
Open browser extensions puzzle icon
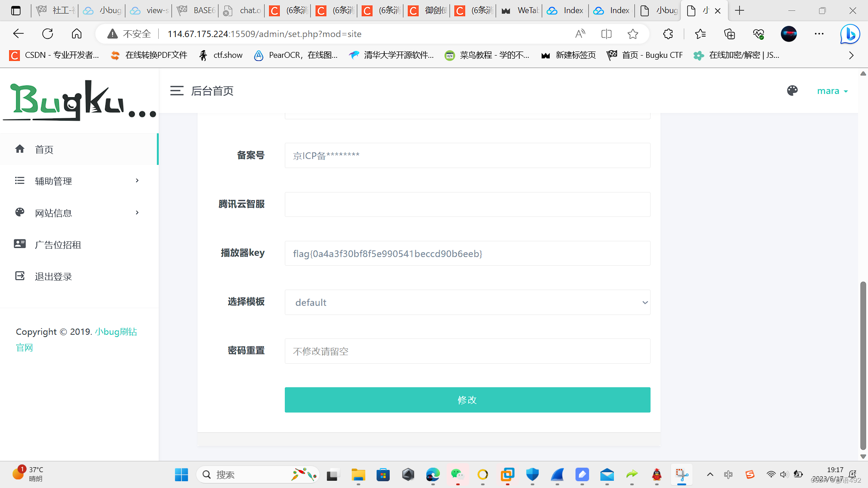668,34
